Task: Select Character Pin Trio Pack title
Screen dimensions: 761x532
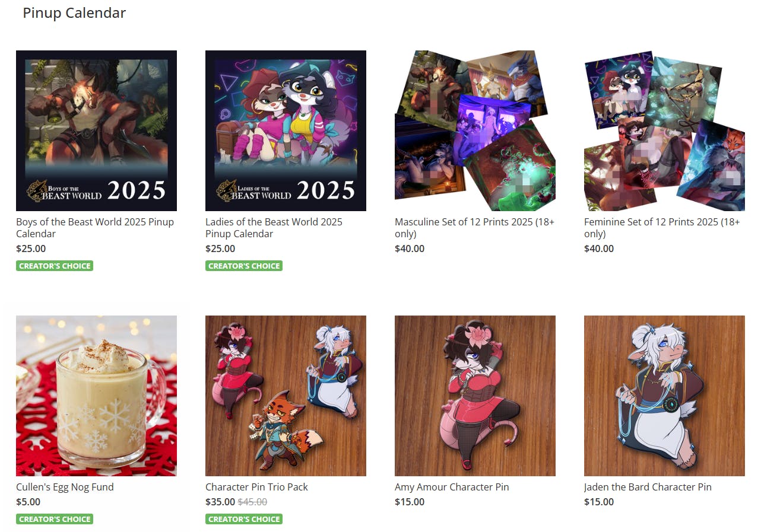Action: tap(256, 487)
